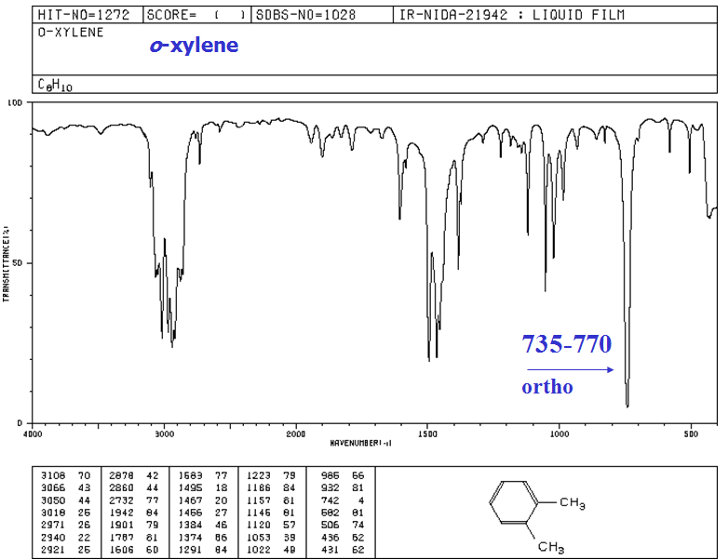Click the 2000 tick label on wavenumber axis

tap(296, 433)
